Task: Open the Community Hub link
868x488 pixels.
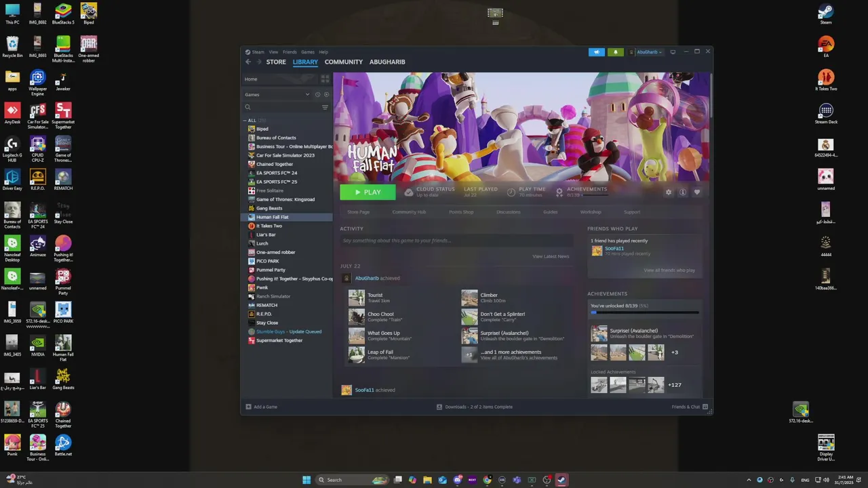Action: (x=409, y=212)
